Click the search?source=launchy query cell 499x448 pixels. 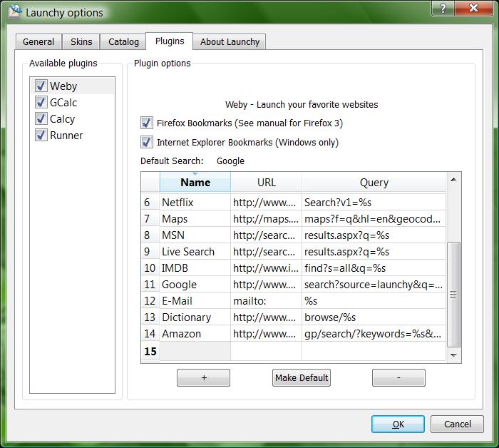(374, 285)
